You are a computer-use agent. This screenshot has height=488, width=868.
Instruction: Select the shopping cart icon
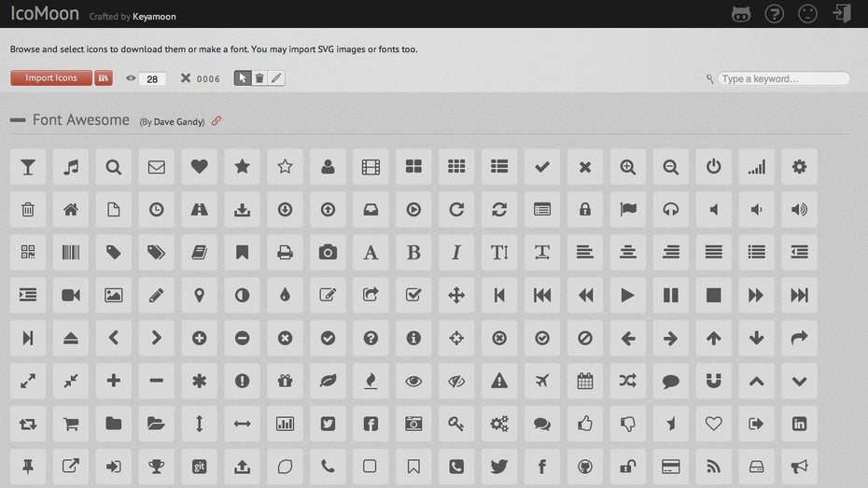click(71, 424)
